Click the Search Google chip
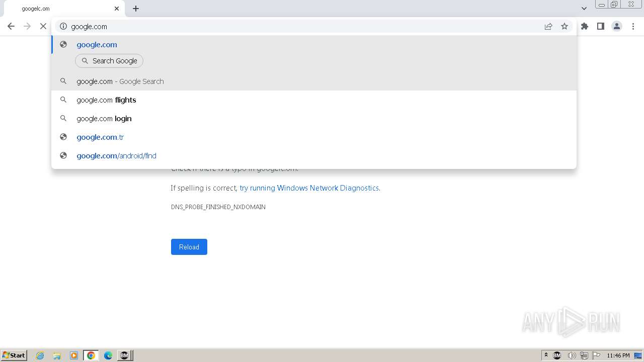Viewport: 644px width, 362px height. pyautogui.click(x=109, y=61)
